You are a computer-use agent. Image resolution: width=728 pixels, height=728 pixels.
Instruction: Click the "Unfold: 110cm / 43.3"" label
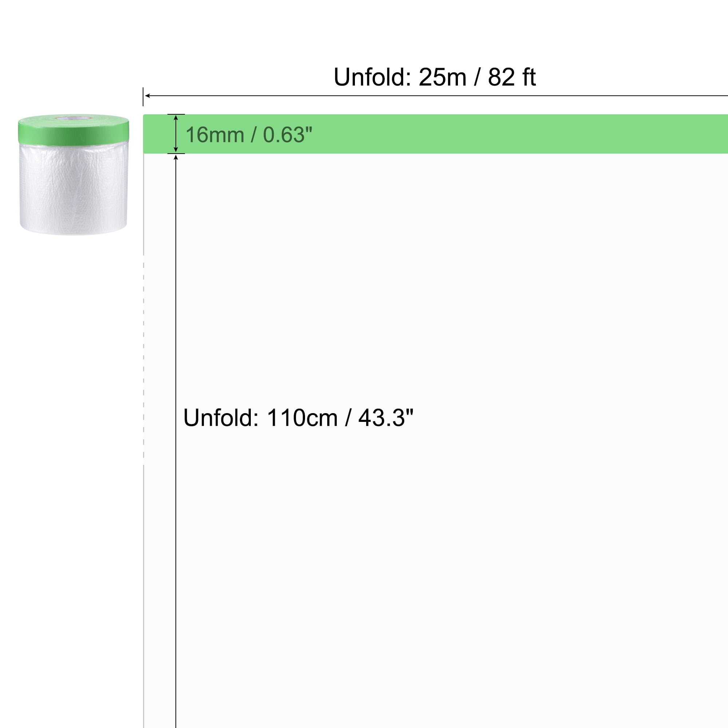coord(298,418)
